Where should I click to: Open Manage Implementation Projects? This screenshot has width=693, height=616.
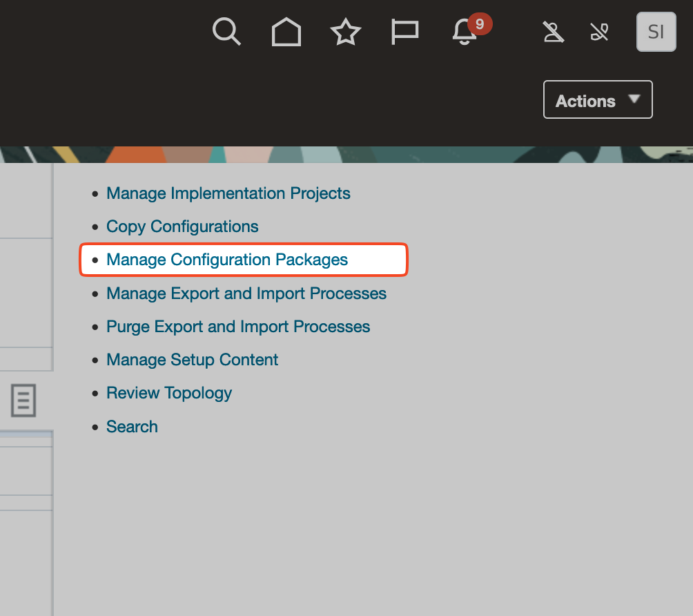[x=228, y=193]
